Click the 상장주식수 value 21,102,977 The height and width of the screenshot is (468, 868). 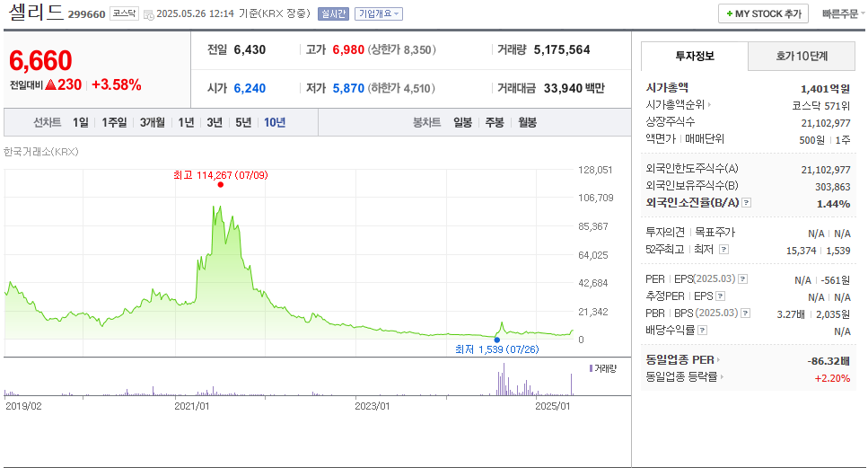coord(826,123)
